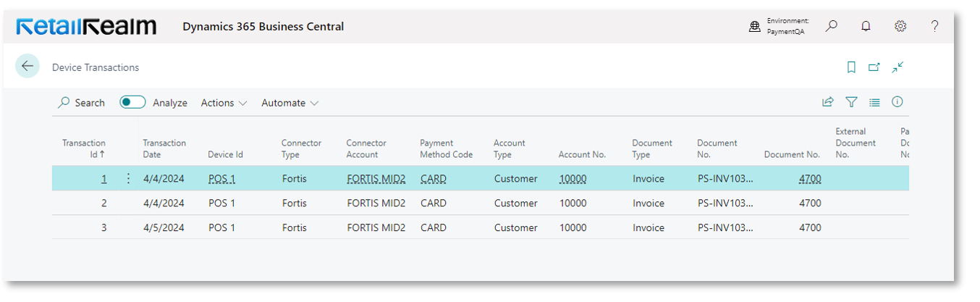980x302 pixels.
Task: Click the Connector Account column header
Action: point(366,148)
